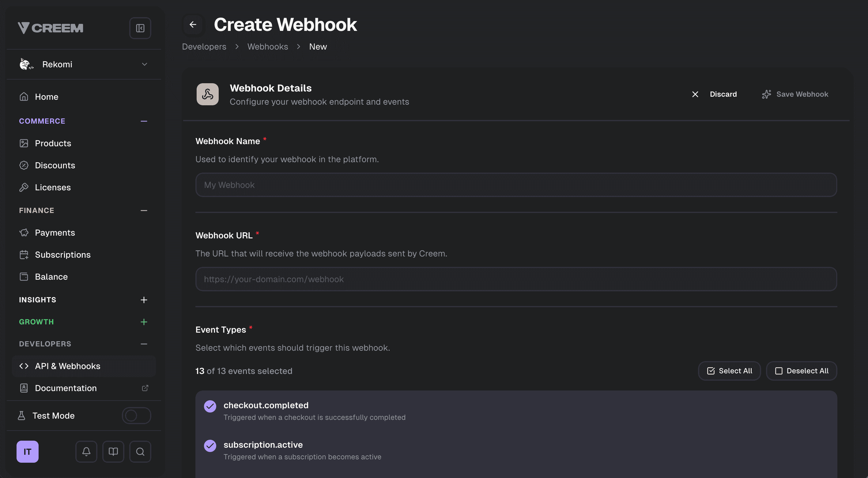Go back with the arrow button
The height and width of the screenshot is (478, 868).
pyautogui.click(x=193, y=24)
